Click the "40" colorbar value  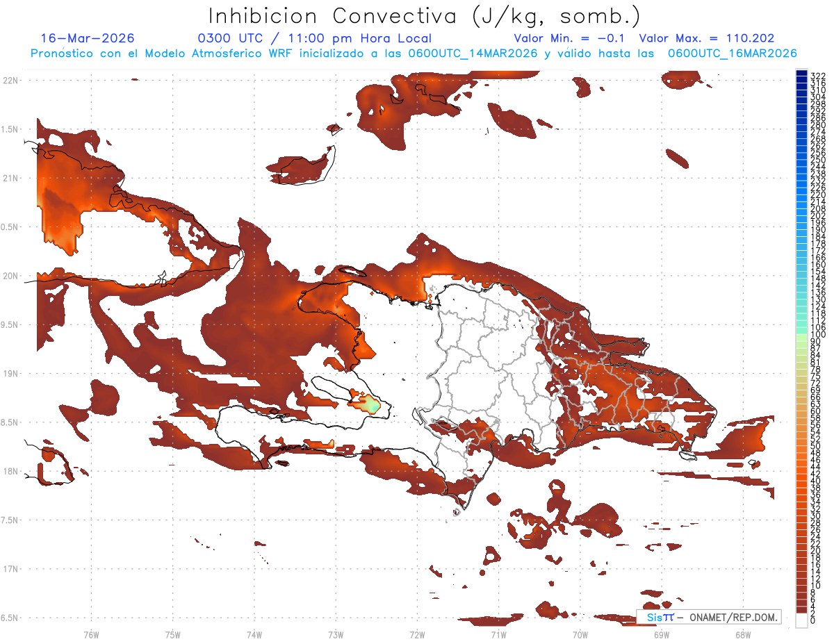pyautogui.click(x=816, y=481)
